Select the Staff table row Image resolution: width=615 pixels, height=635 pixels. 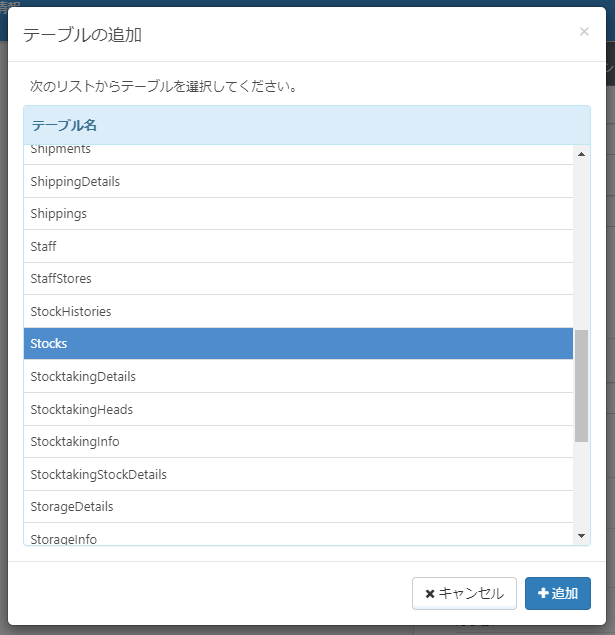(x=298, y=246)
